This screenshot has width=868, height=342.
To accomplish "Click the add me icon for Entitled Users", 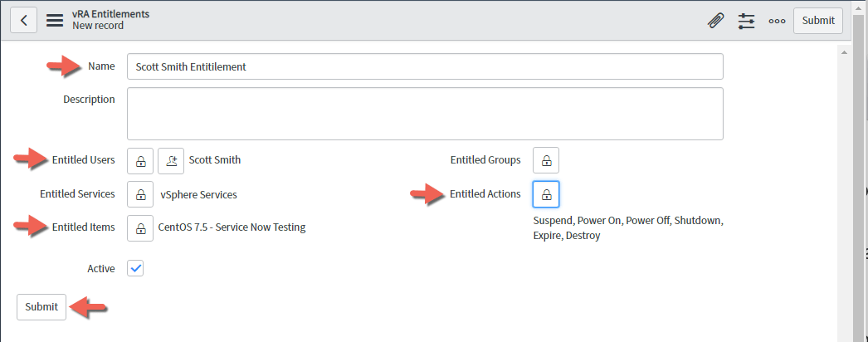I will click(171, 160).
